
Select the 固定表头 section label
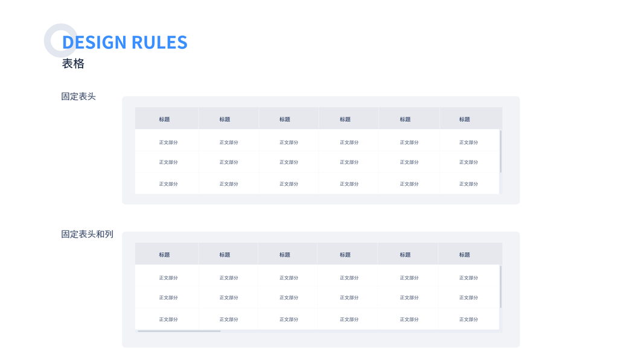(x=78, y=97)
